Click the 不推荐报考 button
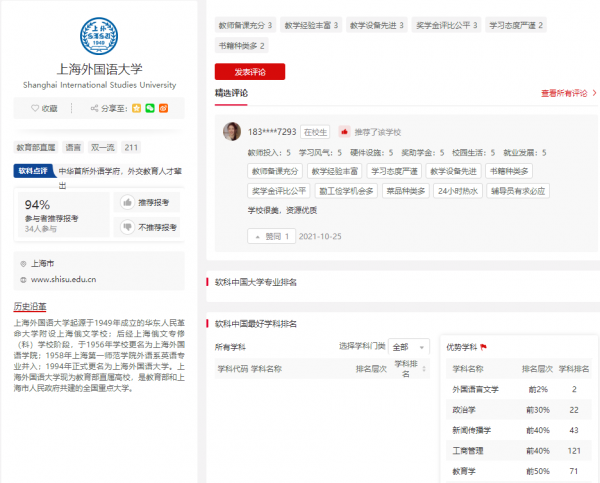 pos(147,227)
